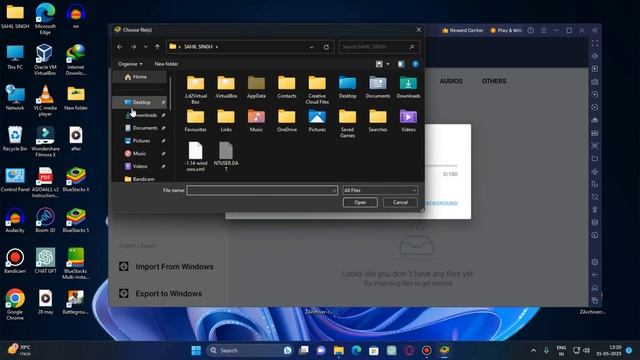Viewport: 640px width, 360px height.
Task: Expand the address bar history dropdown
Action: pyautogui.click(x=311, y=47)
